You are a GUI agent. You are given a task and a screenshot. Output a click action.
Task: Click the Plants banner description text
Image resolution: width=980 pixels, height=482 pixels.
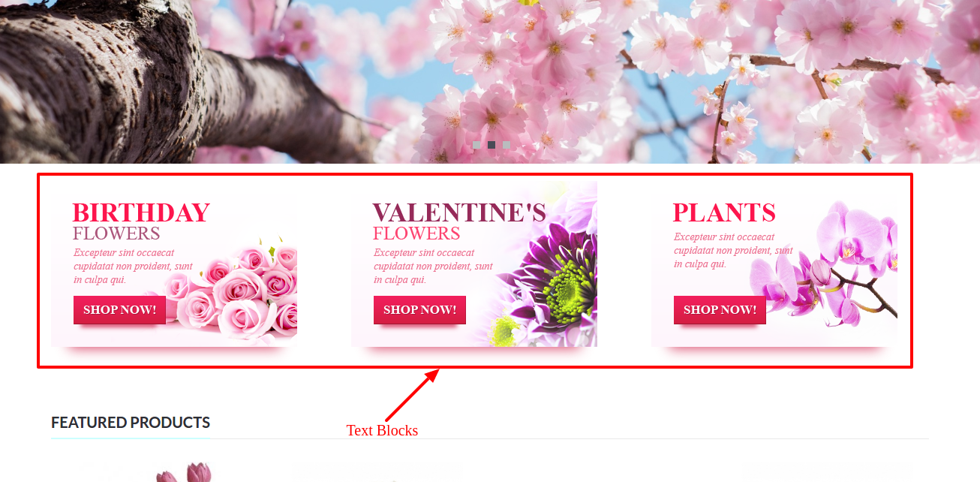point(733,251)
